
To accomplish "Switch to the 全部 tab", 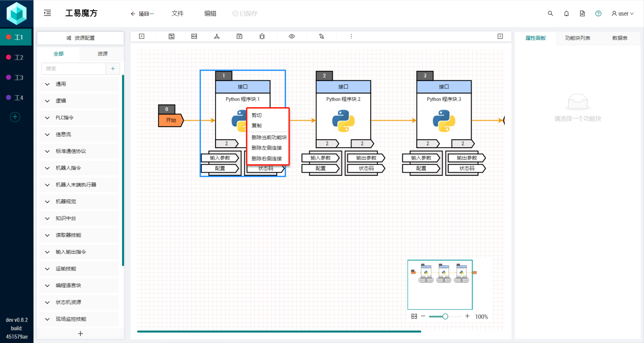I will pos(59,54).
